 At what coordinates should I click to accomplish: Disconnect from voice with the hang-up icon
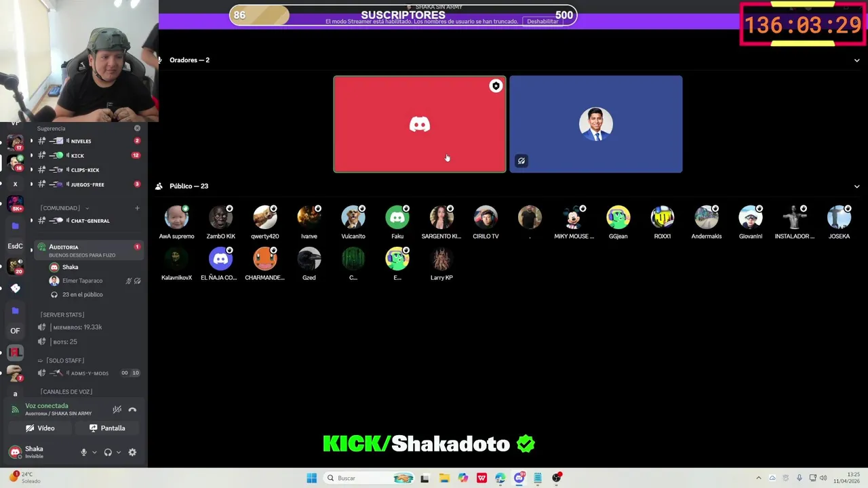(x=132, y=409)
